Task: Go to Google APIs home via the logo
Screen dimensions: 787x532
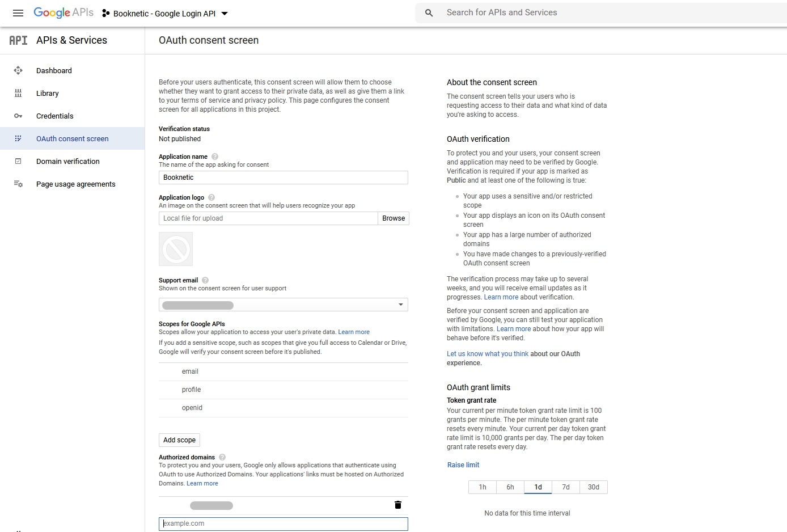Action: tap(63, 12)
